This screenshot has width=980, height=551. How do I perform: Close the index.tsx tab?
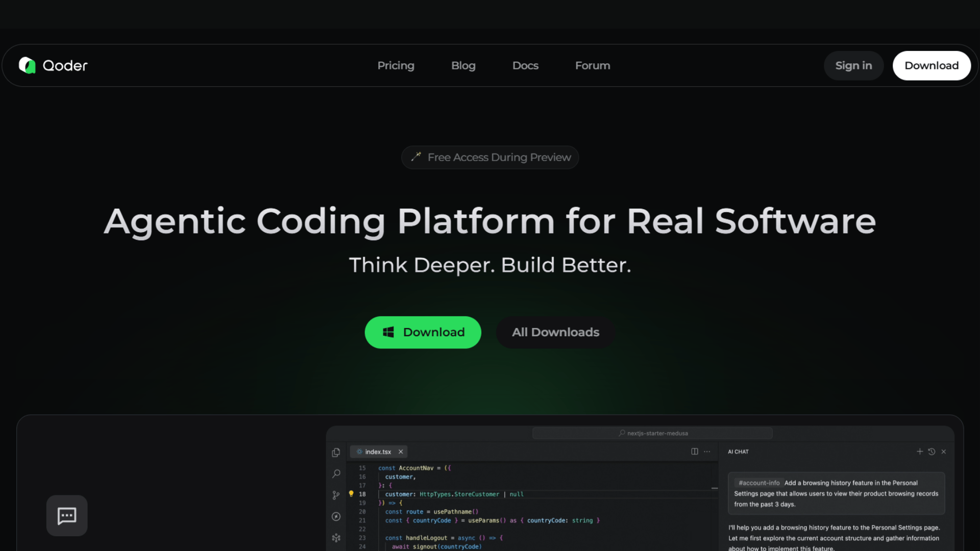[x=401, y=452]
